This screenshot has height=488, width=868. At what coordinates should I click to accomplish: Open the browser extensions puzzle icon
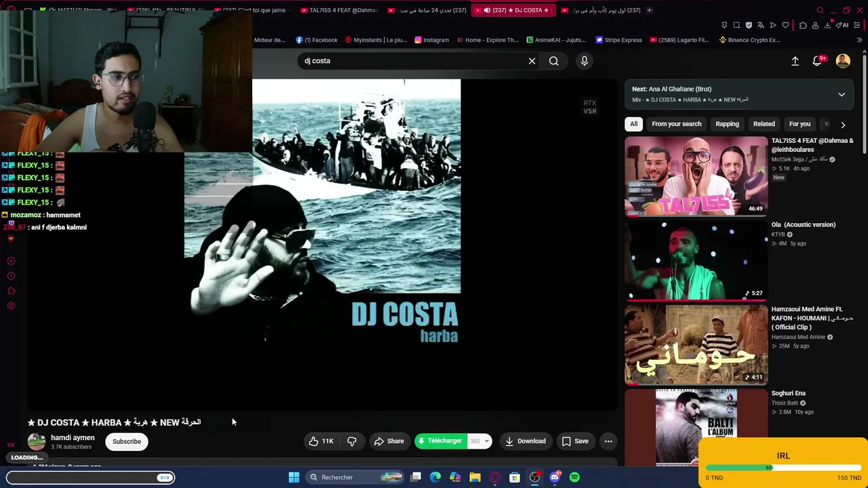coord(803,25)
